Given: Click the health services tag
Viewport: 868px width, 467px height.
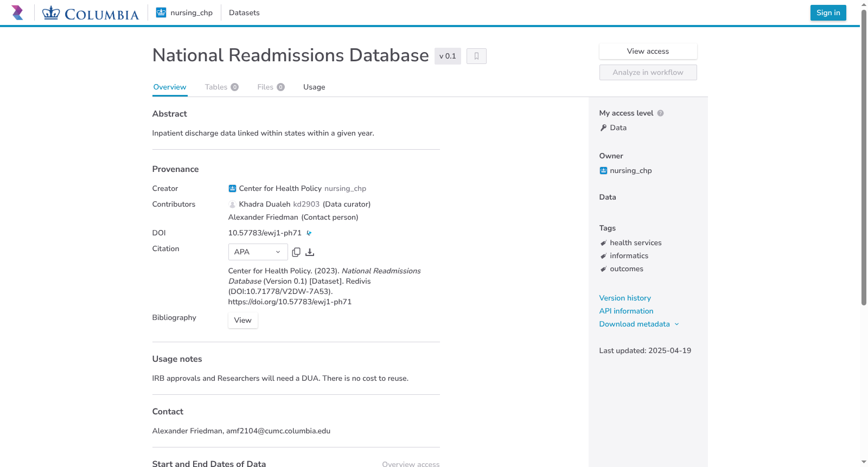Looking at the screenshot, I should click(x=635, y=243).
